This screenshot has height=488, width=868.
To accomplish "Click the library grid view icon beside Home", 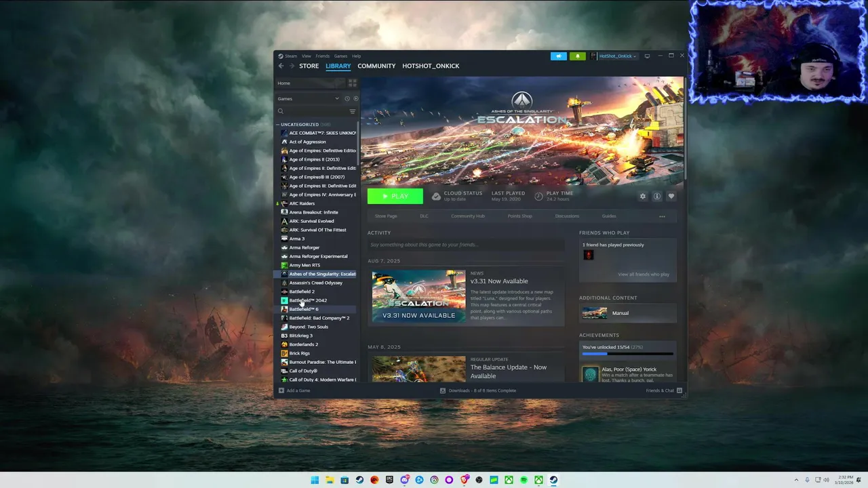I will pos(352,83).
